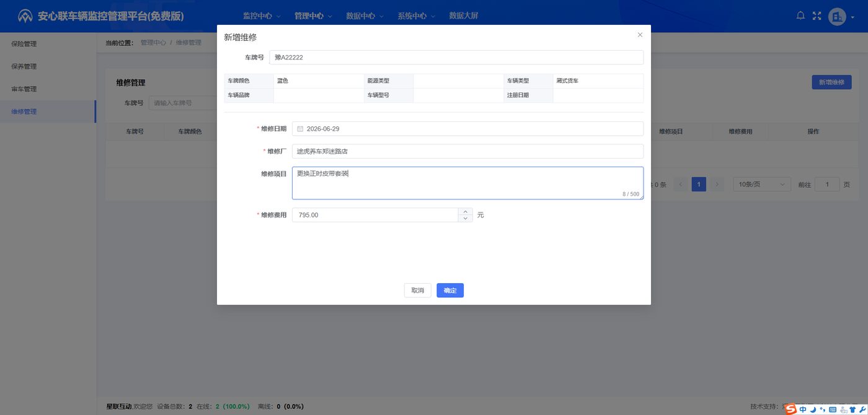868x415 pixels.
Task: Click the 技术支持 text in footer
Action: pos(764,406)
